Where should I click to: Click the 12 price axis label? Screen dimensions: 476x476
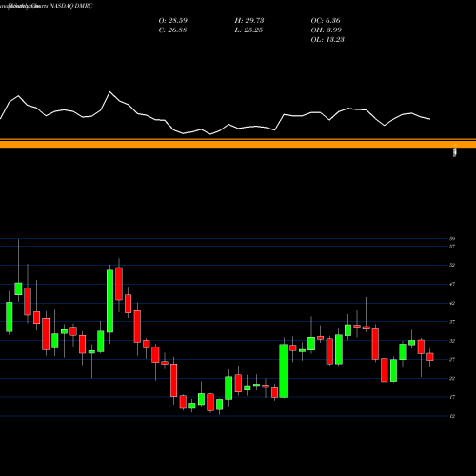pyautogui.click(x=452, y=416)
